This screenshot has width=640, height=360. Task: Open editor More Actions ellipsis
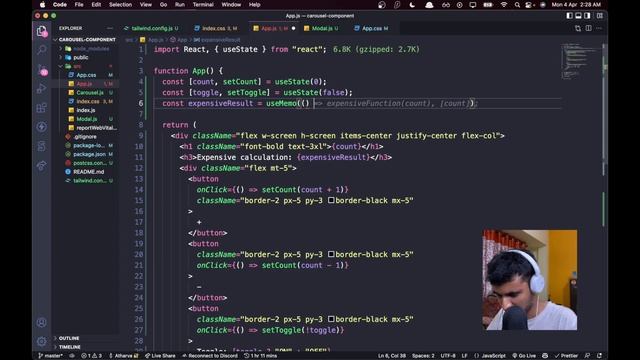click(599, 28)
